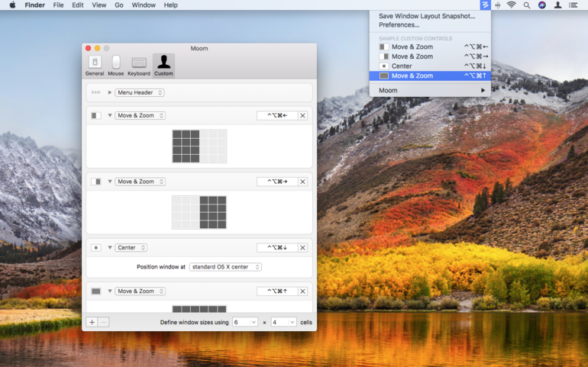
Task: Remove selected control with minus button
Action: pyautogui.click(x=104, y=322)
